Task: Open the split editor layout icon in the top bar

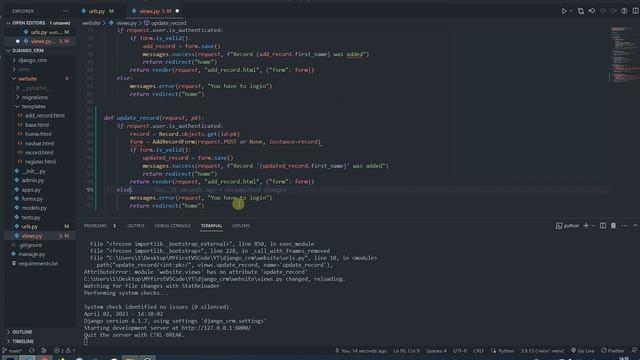Action: click(x=636, y=11)
